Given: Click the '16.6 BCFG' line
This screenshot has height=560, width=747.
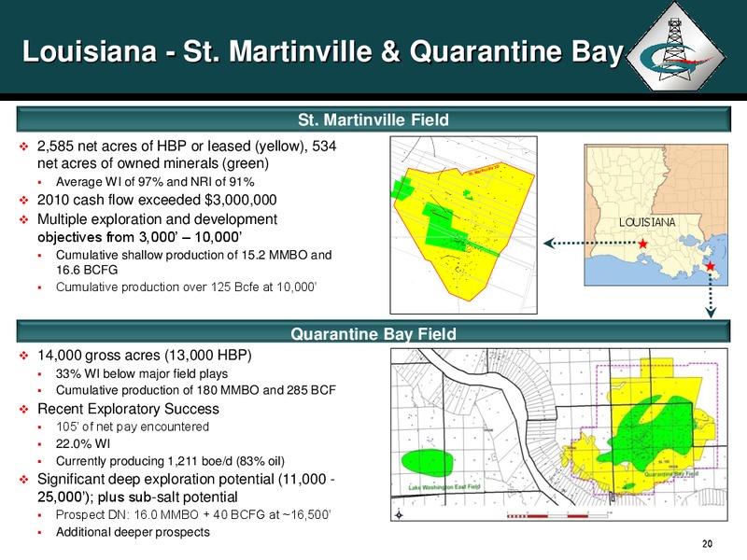Looking at the screenshot, I should point(87,270).
